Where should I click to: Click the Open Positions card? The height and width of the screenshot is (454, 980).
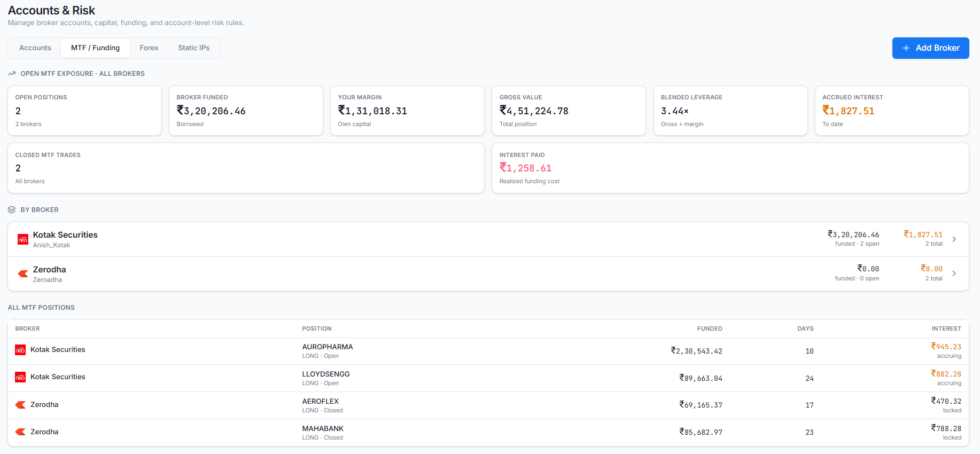pyautogui.click(x=84, y=111)
